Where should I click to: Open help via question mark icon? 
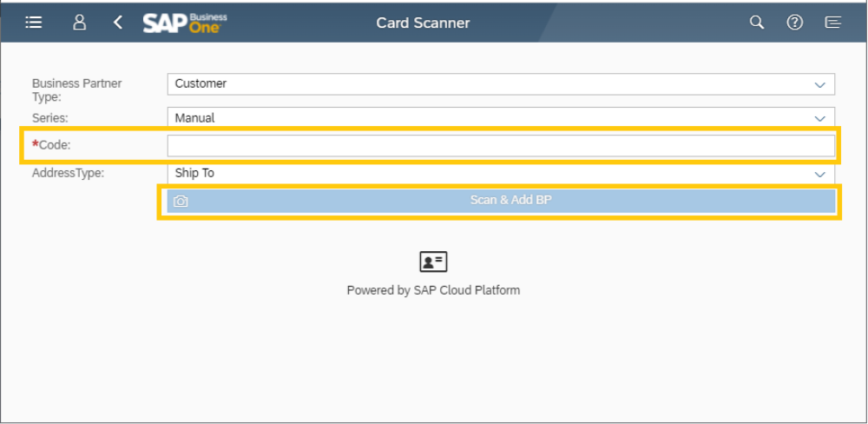coord(795,23)
